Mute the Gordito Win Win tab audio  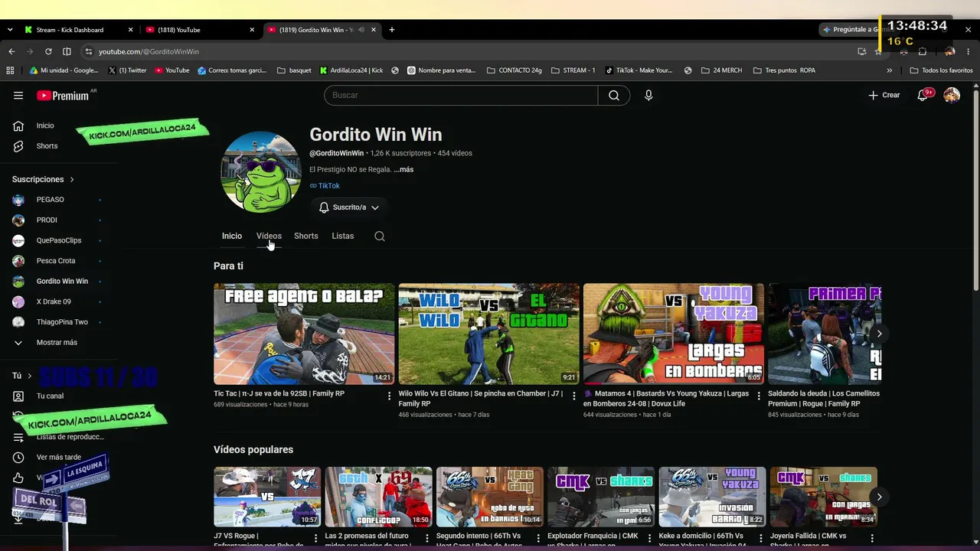tap(361, 30)
